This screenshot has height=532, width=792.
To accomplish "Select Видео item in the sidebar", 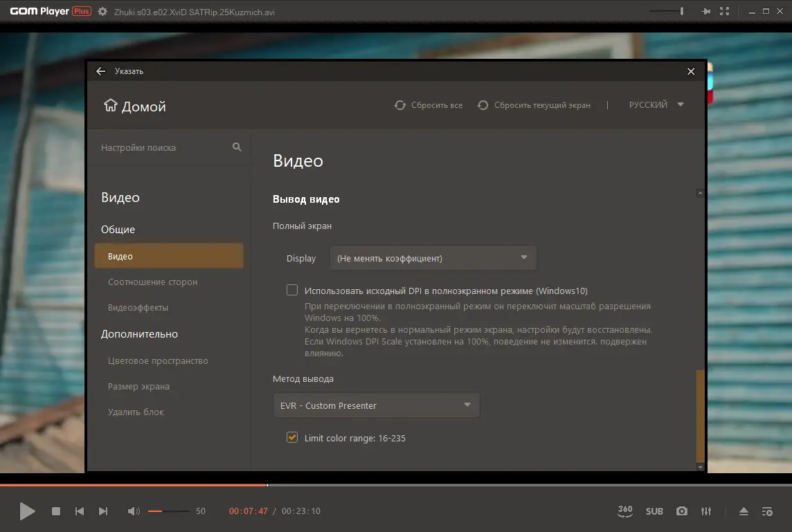I will click(x=169, y=256).
